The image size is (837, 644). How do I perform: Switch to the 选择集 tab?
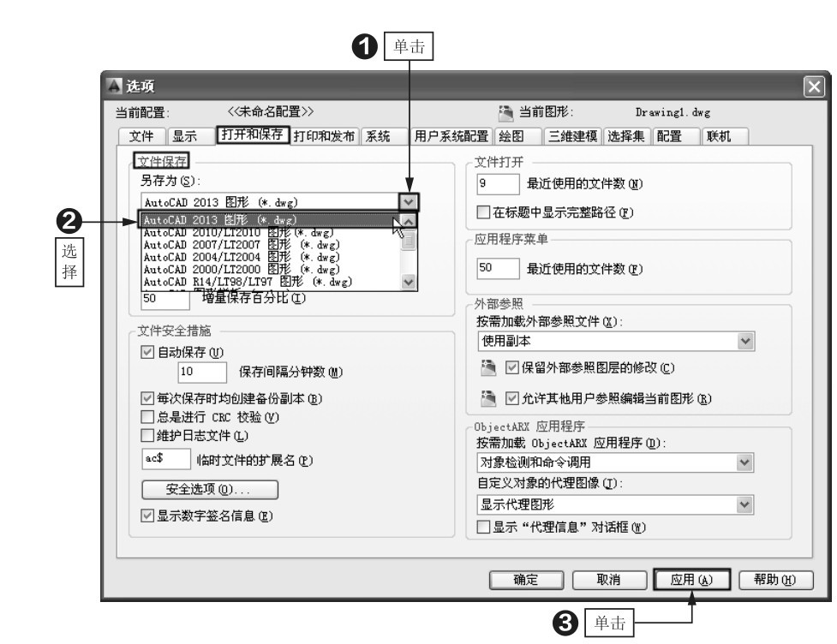(x=627, y=136)
